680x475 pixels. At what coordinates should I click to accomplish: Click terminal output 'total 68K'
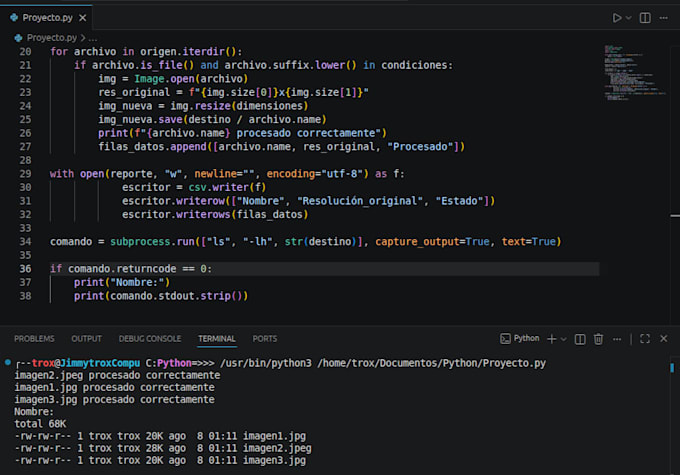coord(40,424)
